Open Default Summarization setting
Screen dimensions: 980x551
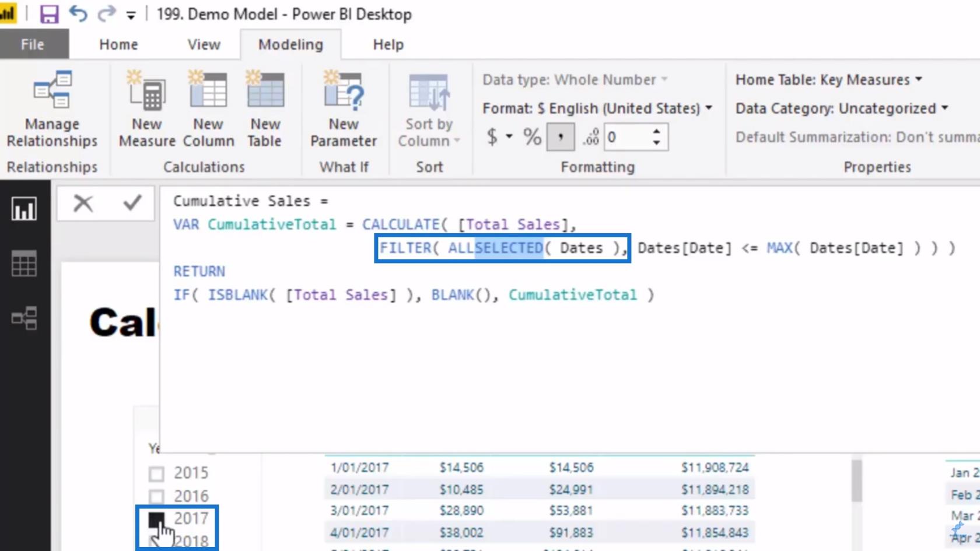coord(857,137)
